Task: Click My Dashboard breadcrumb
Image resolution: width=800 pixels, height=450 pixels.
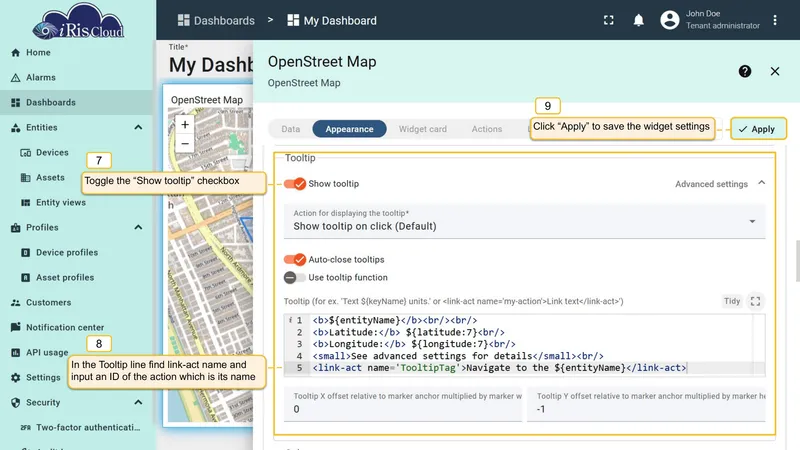Action: coord(332,20)
